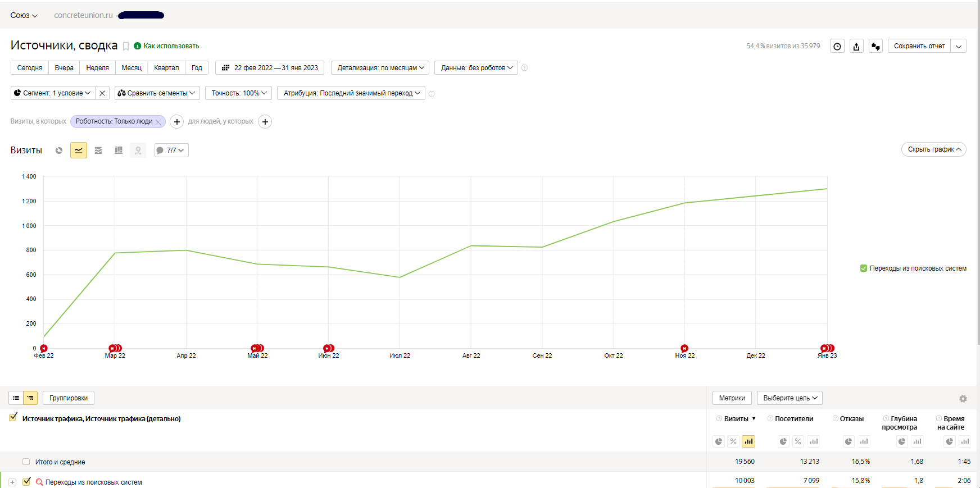Click the concreteunion.ru site link
980x488 pixels.
coord(83,15)
